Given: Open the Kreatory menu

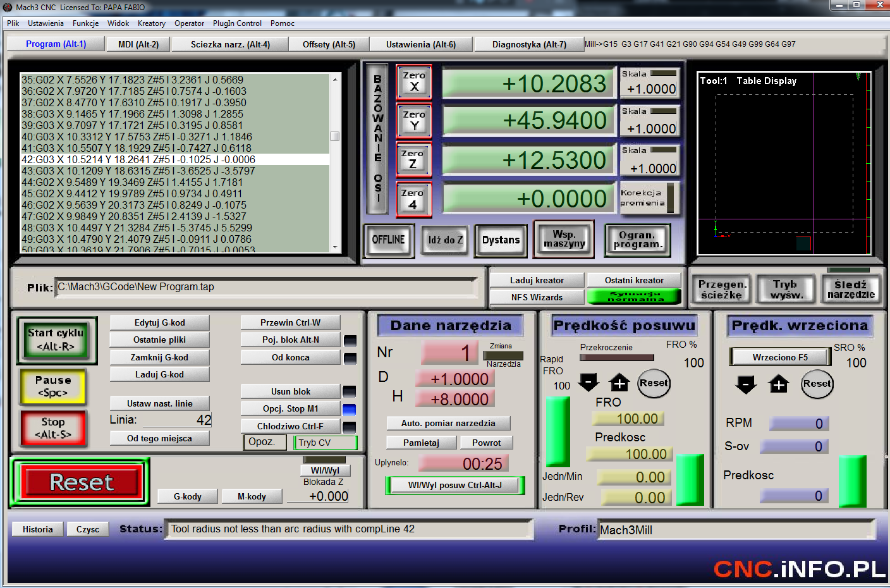Looking at the screenshot, I should click(152, 23).
